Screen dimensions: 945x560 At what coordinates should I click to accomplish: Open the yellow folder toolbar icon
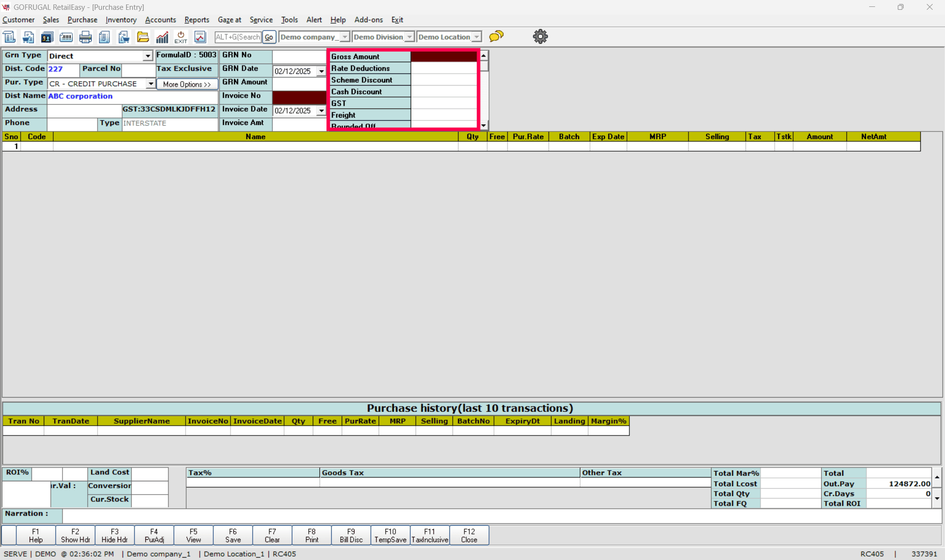(143, 37)
